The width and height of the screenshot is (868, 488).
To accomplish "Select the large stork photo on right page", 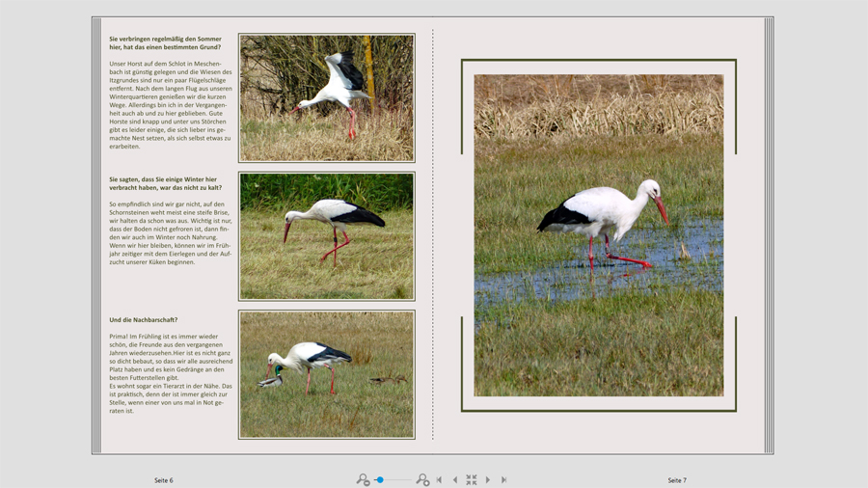I will 598,235.
